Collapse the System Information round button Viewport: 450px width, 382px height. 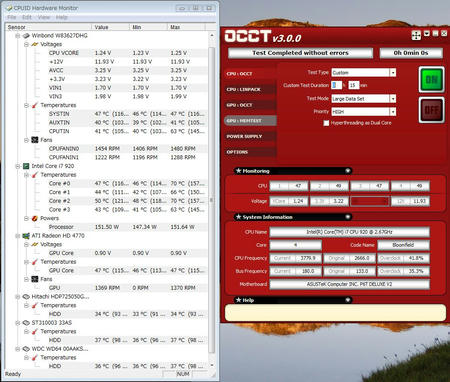(348, 217)
